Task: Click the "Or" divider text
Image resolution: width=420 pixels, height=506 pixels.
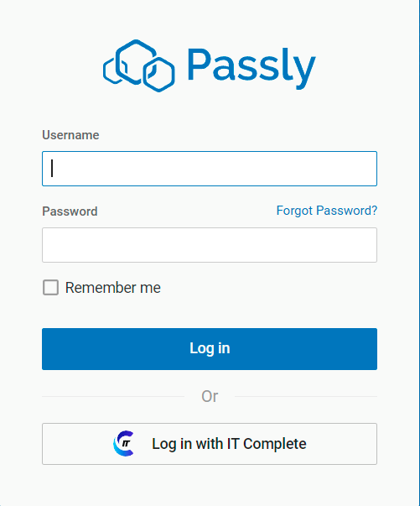Action: pyautogui.click(x=210, y=396)
